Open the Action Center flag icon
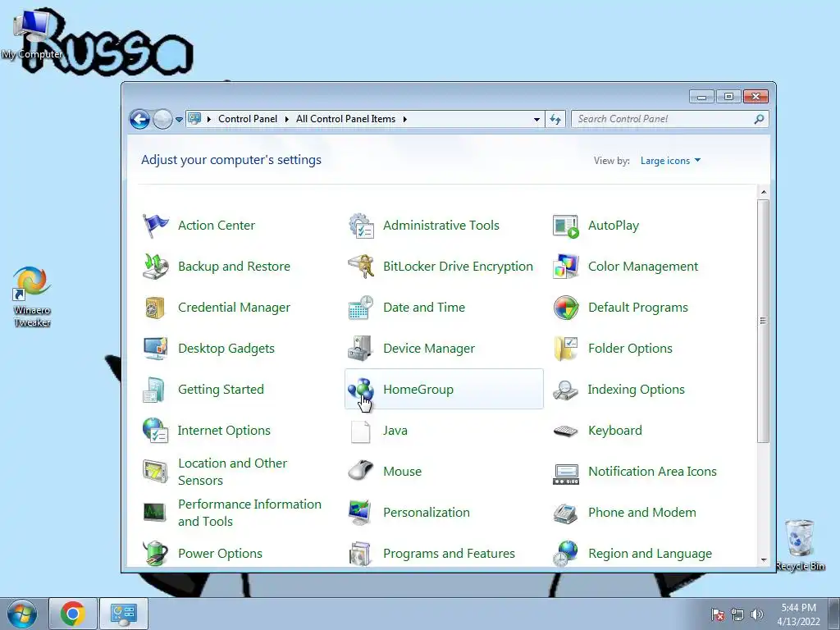 click(x=155, y=226)
